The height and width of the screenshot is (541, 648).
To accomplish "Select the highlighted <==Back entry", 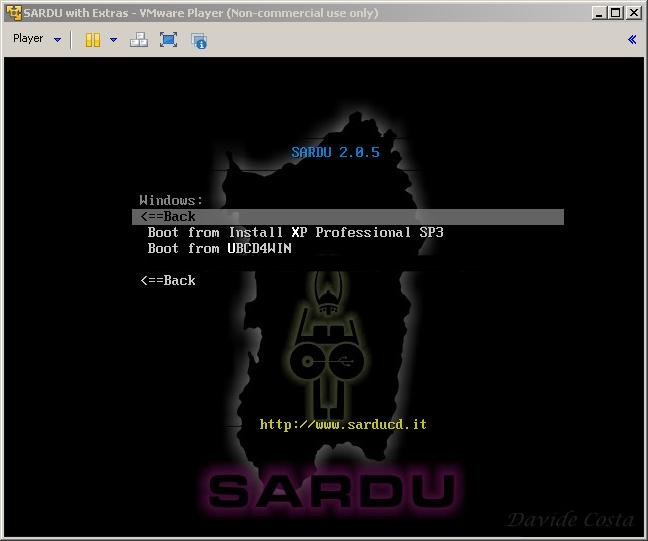I will point(348,217).
